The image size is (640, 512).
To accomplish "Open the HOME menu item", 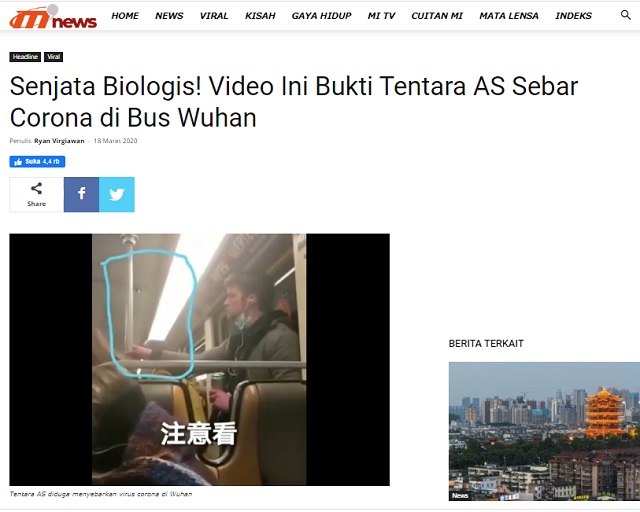I will pyautogui.click(x=125, y=16).
